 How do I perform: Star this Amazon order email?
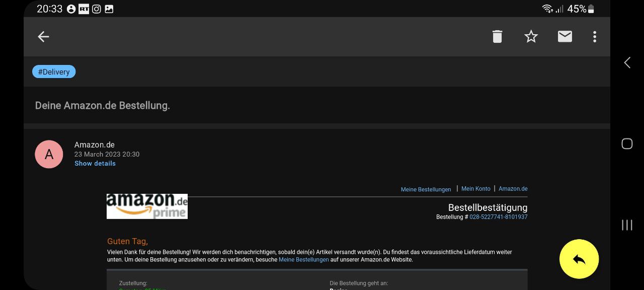pyautogui.click(x=531, y=37)
